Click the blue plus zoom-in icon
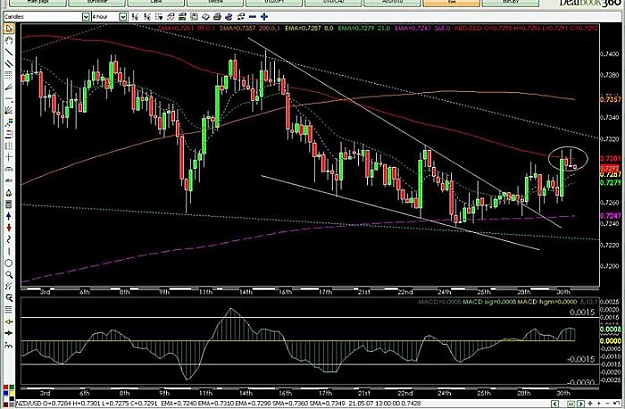 tap(264, 17)
